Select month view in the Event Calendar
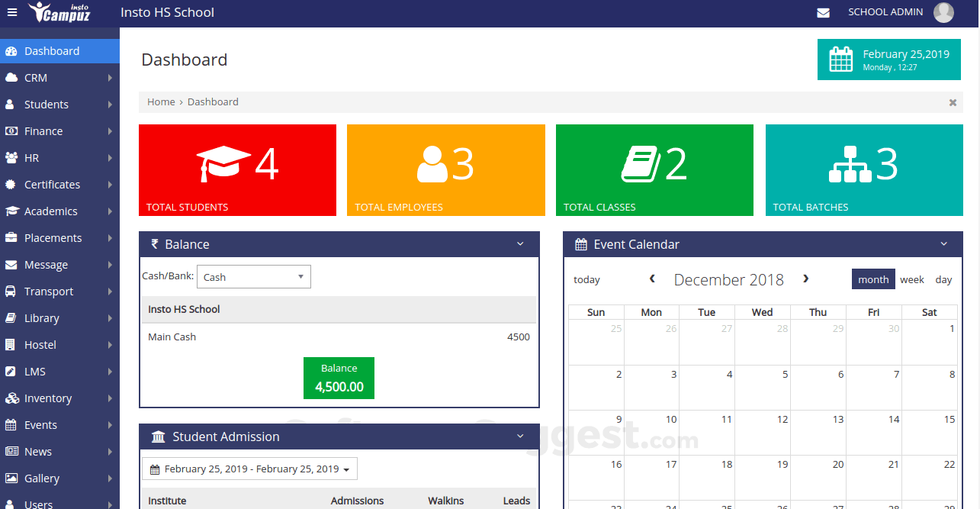Viewport: 980px width, 509px height. pyautogui.click(x=872, y=279)
